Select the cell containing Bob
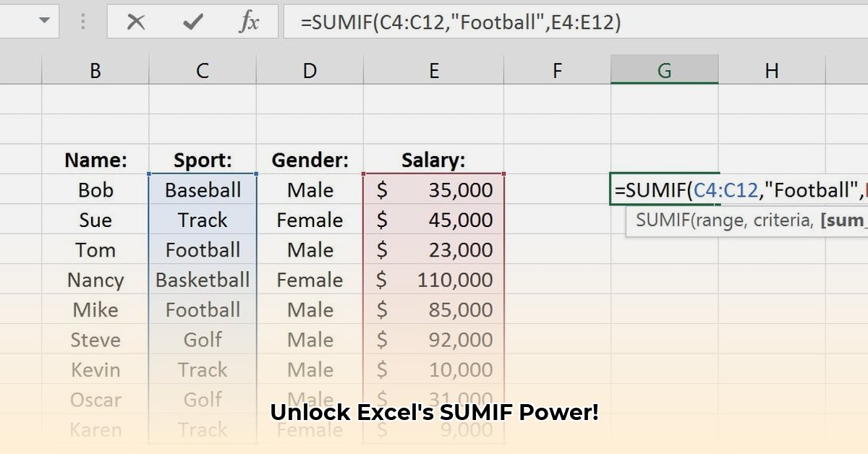 (x=95, y=189)
